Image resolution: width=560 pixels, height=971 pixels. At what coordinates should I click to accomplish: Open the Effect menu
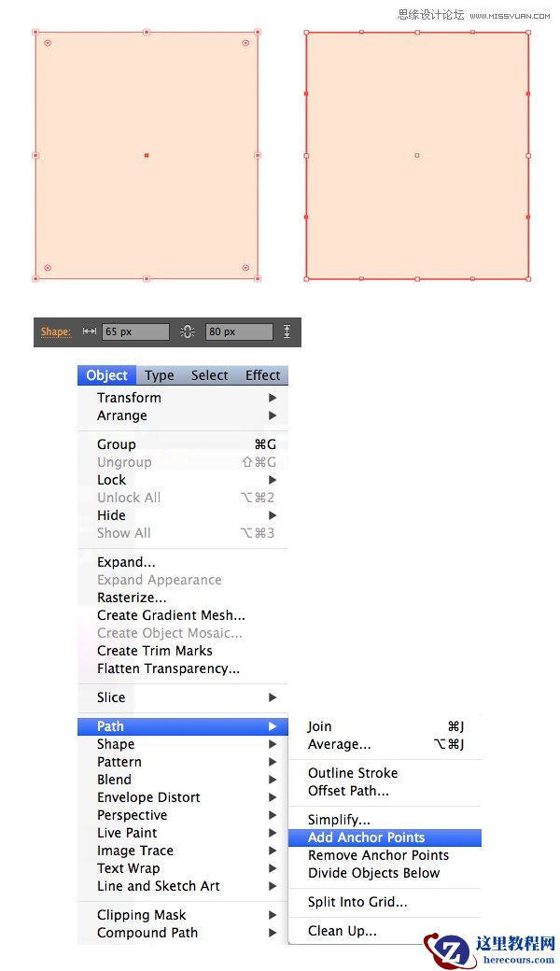262,375
